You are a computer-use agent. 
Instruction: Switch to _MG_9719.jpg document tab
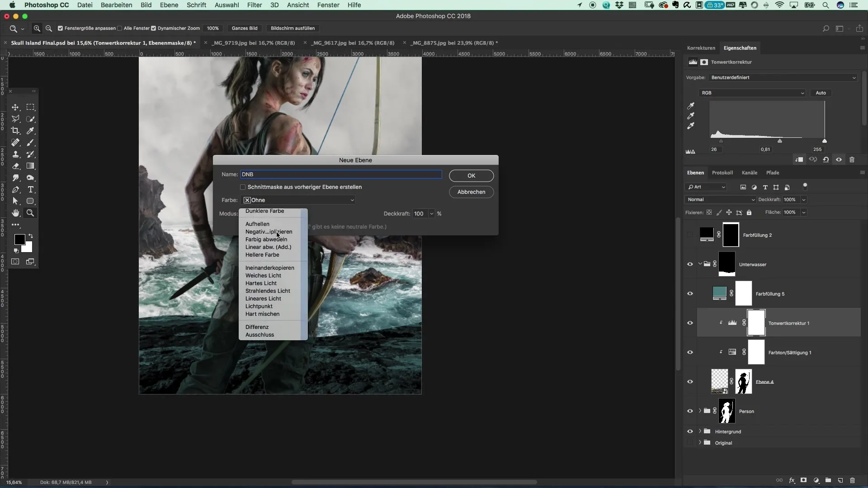coord(253,43)
